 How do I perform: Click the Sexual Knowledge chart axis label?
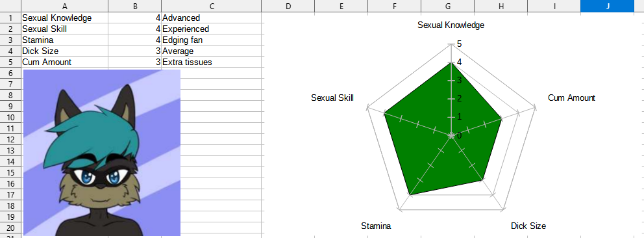coord(451,25)
